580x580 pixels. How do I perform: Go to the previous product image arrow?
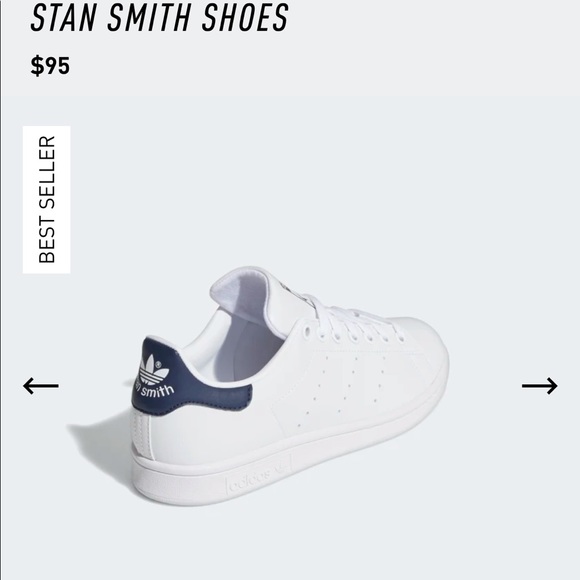pos(41,386)
